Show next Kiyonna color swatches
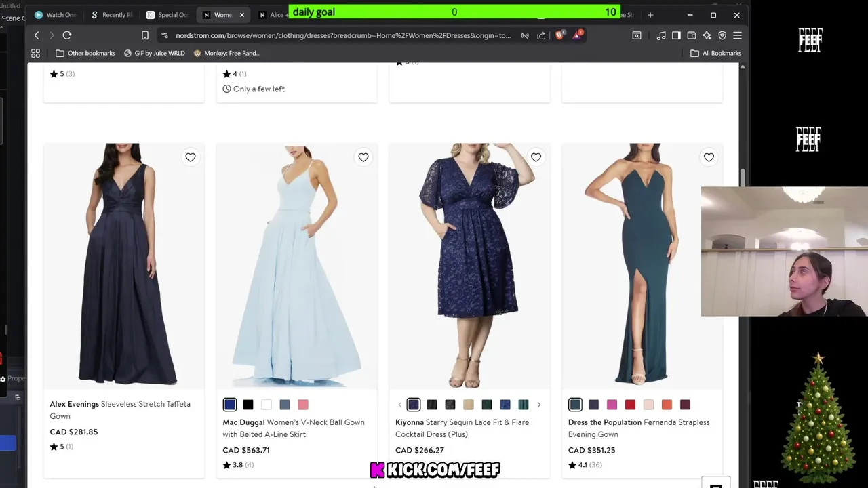This screenshot has width=868, height=488. point(538,405)
